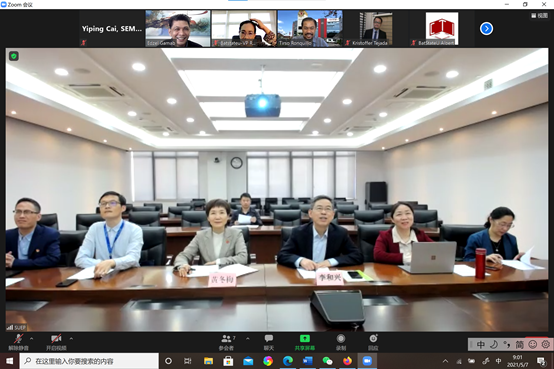554x369 pixels.
Task: Select Tirso Ronquillo's video thumbnail
Action: click(x=310, y=29)
